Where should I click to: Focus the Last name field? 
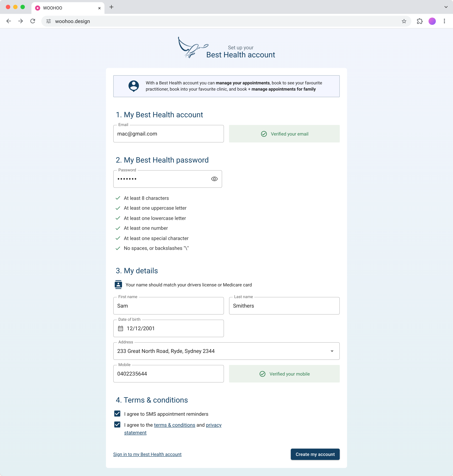pyautogui.click(x=284, y=306)
